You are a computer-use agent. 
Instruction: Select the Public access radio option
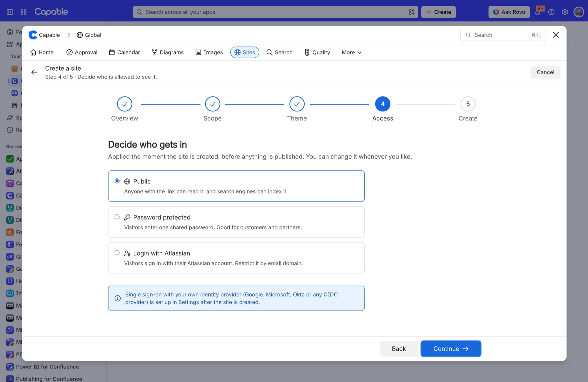pos(117,181)
